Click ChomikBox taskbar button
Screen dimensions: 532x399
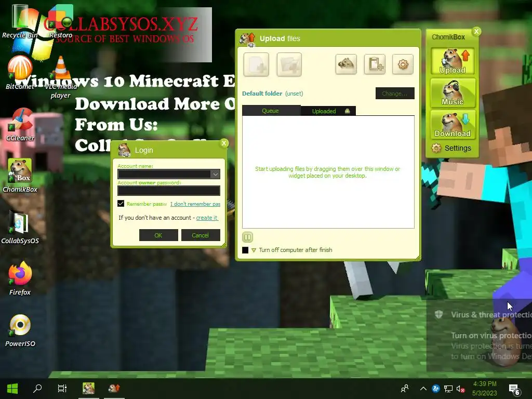[x=88, y=389]
